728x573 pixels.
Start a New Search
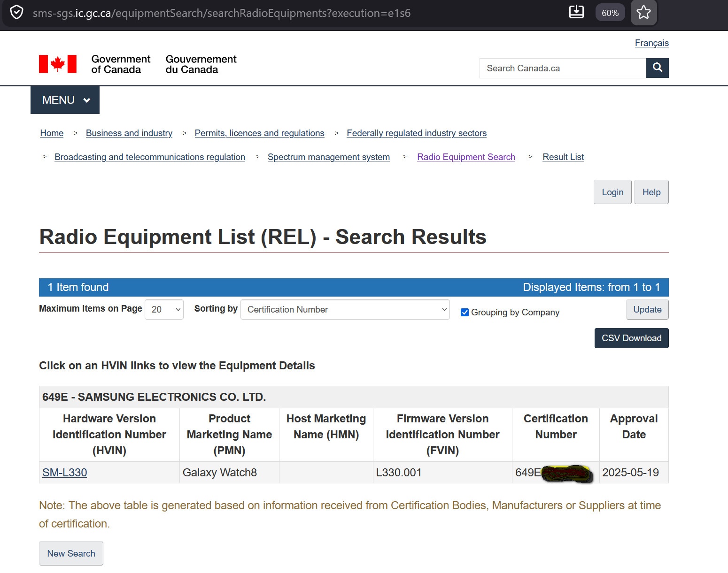71,553
